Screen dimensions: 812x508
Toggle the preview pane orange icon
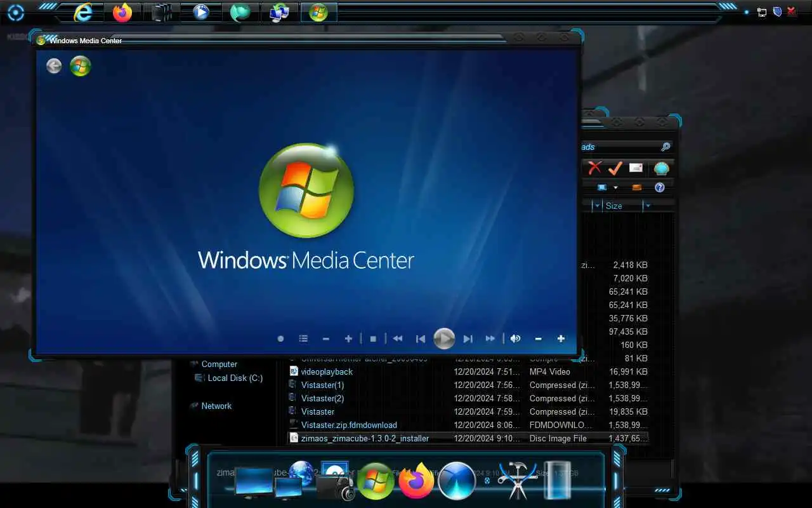637,187
